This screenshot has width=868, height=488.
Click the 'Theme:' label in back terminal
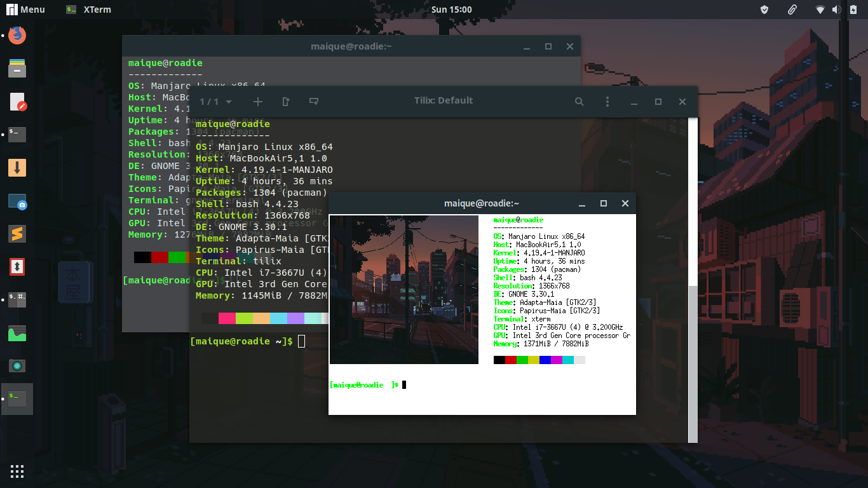coord(146,177)
